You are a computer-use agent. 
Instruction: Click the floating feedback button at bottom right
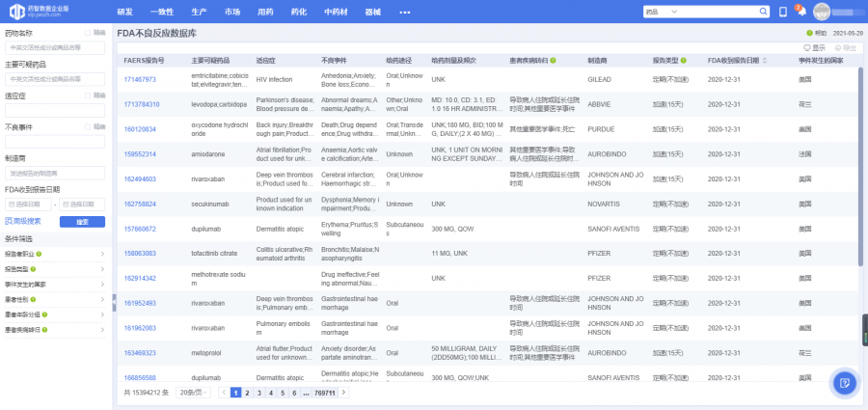pyautogui.click(x=844, y=383)
